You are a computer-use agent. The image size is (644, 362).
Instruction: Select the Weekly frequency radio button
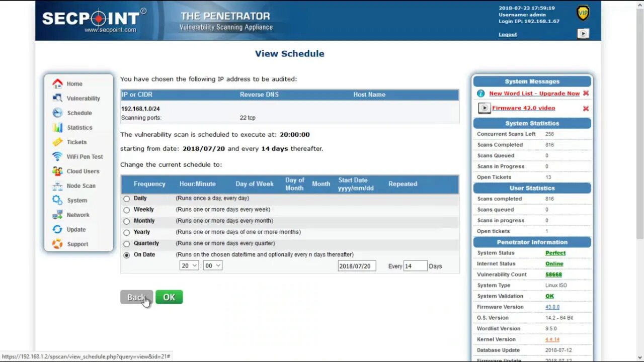click(126, 210)
